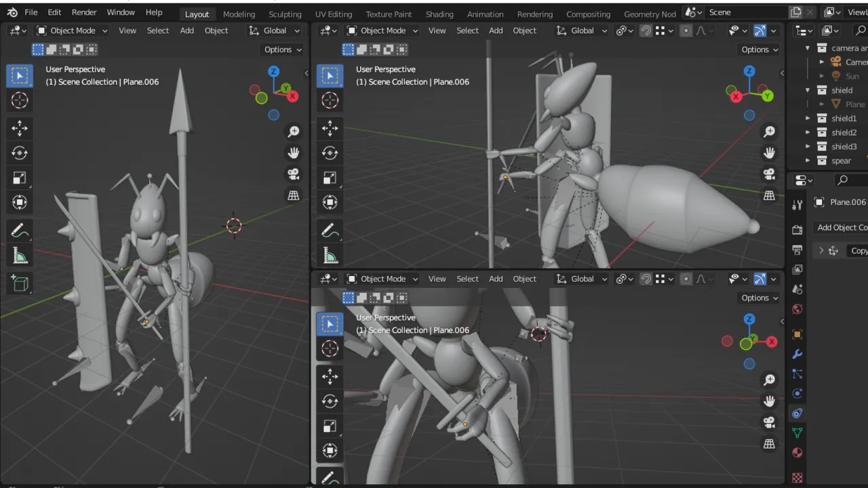Switch to the Sculpting workspace tab
The image size is (868, 488).
tap(285, 14)
